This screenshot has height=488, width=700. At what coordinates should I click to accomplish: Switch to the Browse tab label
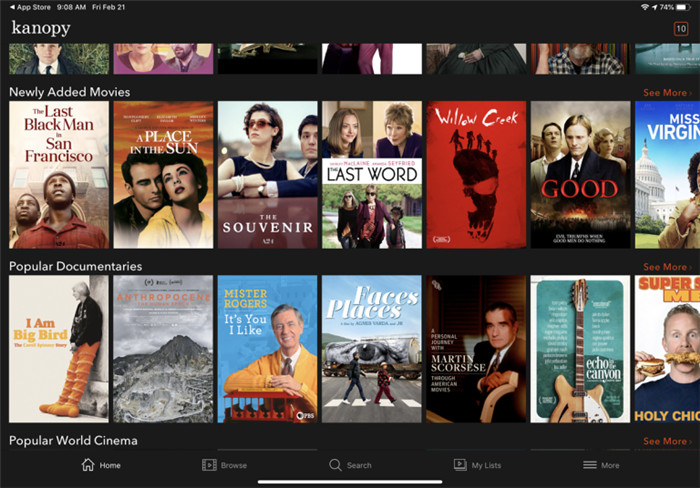point(233,465)
